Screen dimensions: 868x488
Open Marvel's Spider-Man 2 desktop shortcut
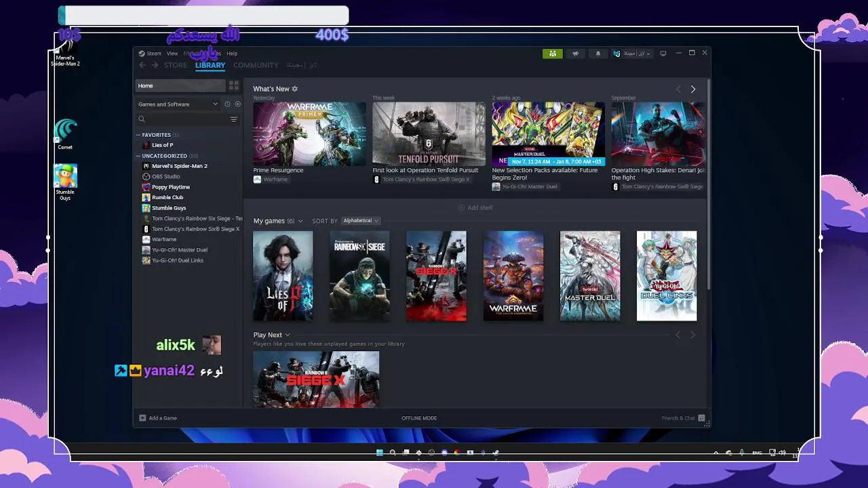(x=65, y=52)
